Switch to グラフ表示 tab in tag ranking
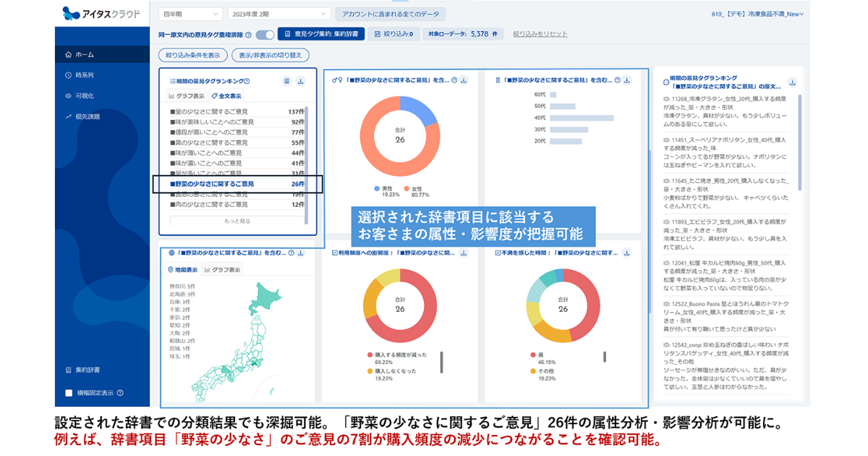868x456 pixels. pos(187,96)
